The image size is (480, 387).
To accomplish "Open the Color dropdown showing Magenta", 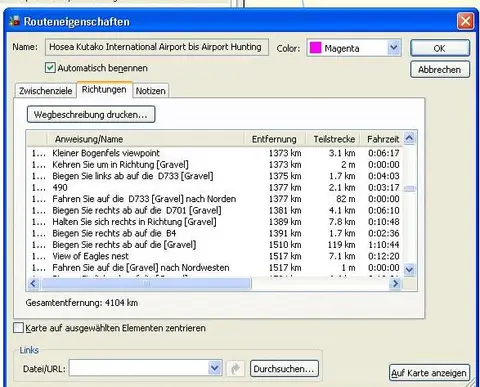I will click(394, 48).
